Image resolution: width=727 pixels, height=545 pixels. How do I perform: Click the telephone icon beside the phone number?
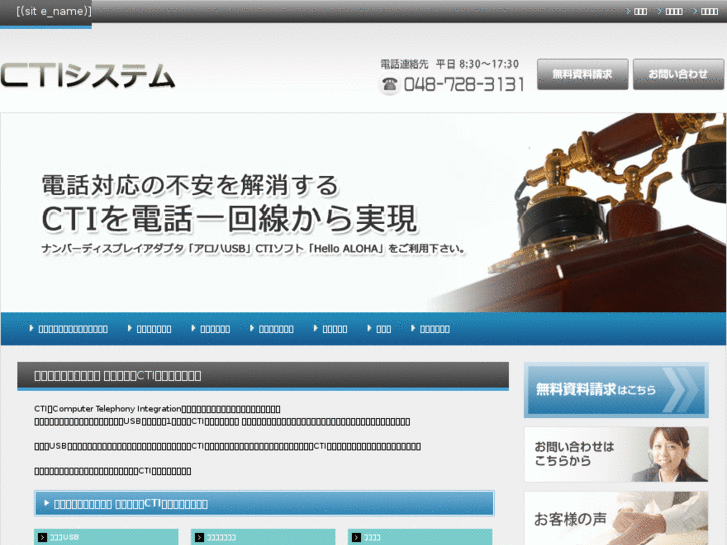pyautogui.click(x=389, y=84)
